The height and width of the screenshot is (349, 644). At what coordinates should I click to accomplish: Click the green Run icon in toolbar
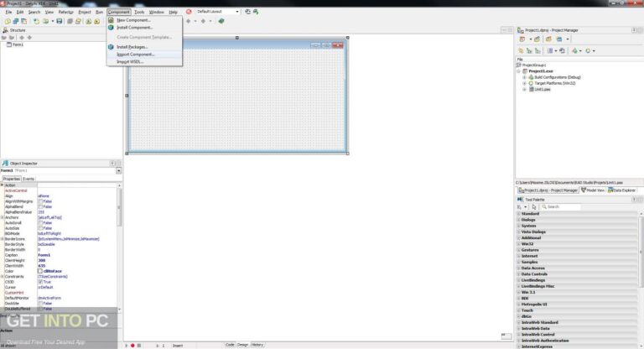pyautogui.click(x=221, y=21)
